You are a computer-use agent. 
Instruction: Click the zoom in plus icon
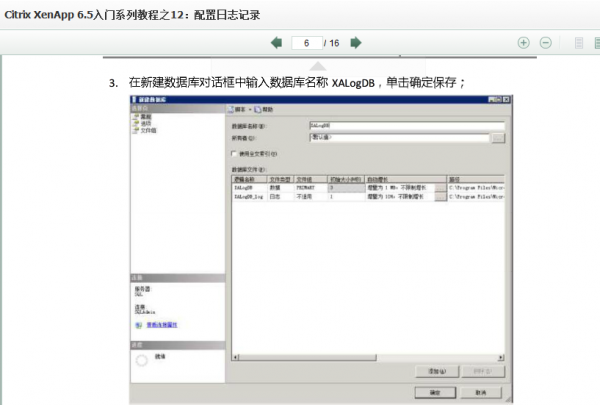(523, 43)
